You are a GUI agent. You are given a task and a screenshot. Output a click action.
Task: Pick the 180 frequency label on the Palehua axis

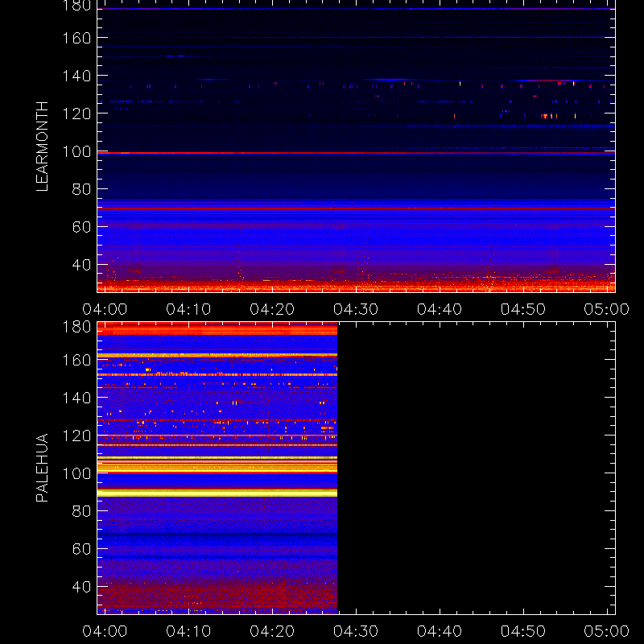[x=76, y=327]
